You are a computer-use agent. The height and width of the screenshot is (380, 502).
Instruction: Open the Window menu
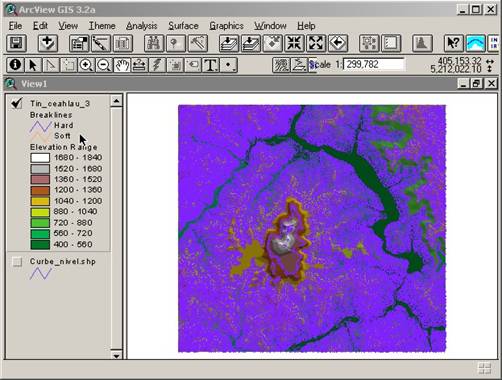[x=270, y=26]
